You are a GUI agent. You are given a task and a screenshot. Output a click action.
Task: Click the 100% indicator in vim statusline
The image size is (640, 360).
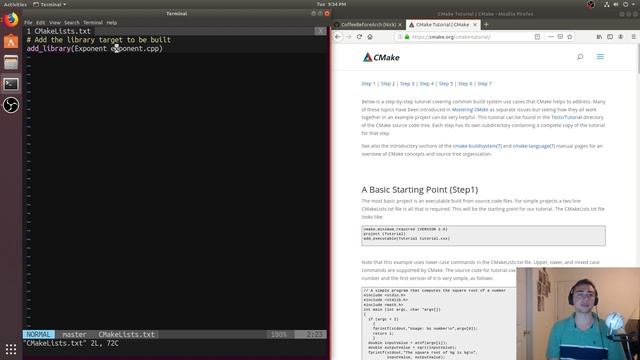click(279, 334)
